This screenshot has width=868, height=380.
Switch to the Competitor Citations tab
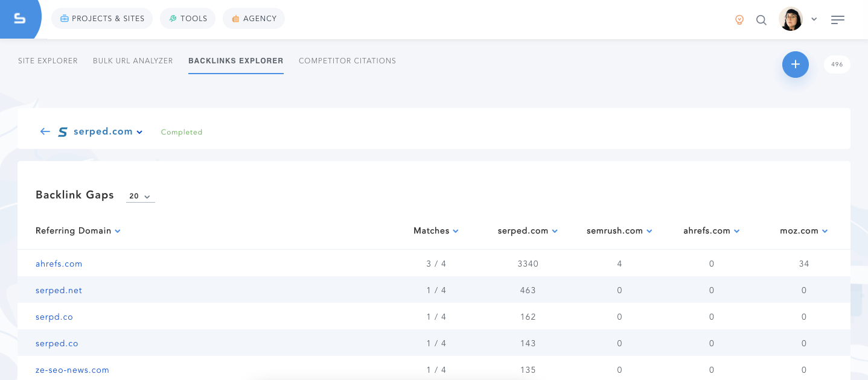[347, 61]
